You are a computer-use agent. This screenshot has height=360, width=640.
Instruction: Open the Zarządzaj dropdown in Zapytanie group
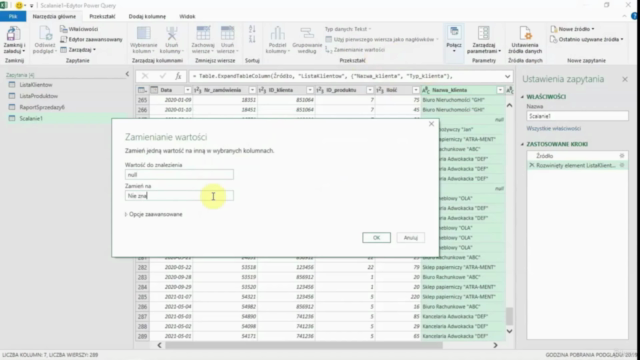[78, 50]
